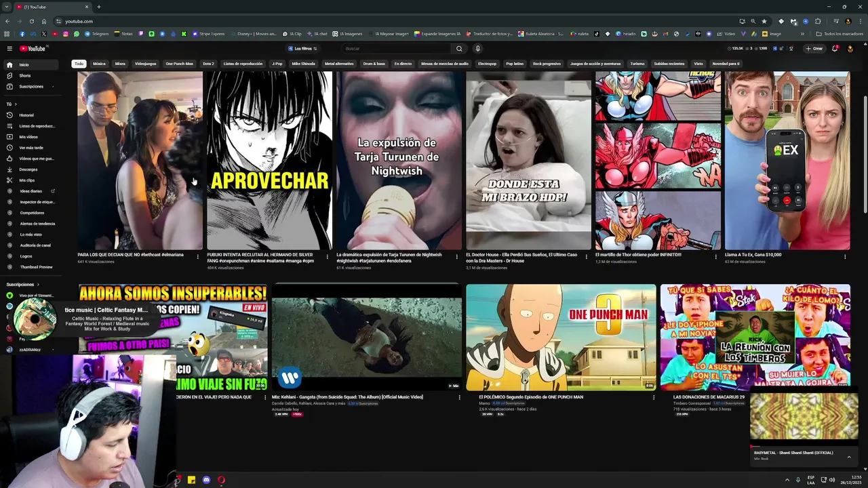The height and width of the screenshot is (488, 868).
Task: Open the MrBeast EX call short thumbnail
Action: (x=787, y=161)
